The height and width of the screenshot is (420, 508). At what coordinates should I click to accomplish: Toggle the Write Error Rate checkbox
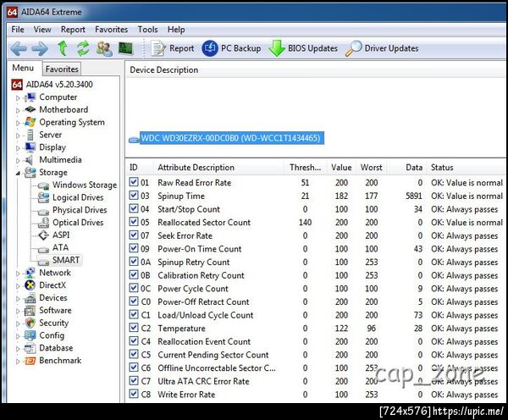point(134,394)
